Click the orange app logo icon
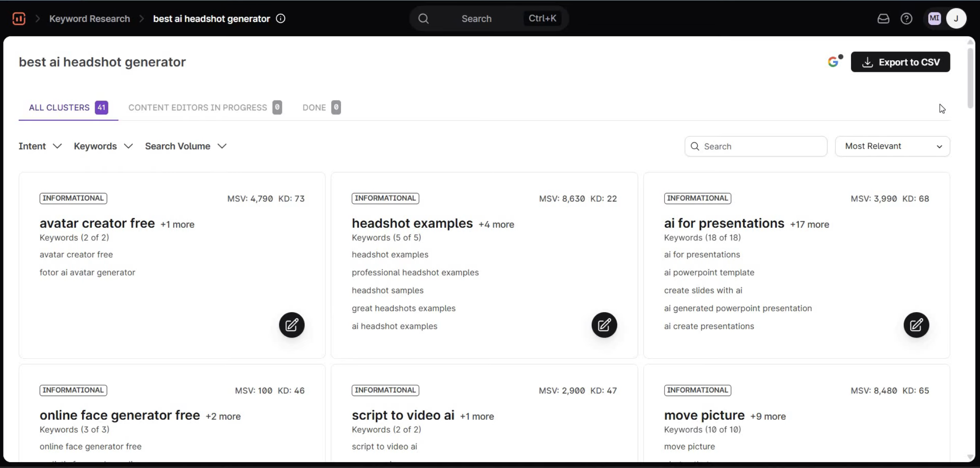 19,18
